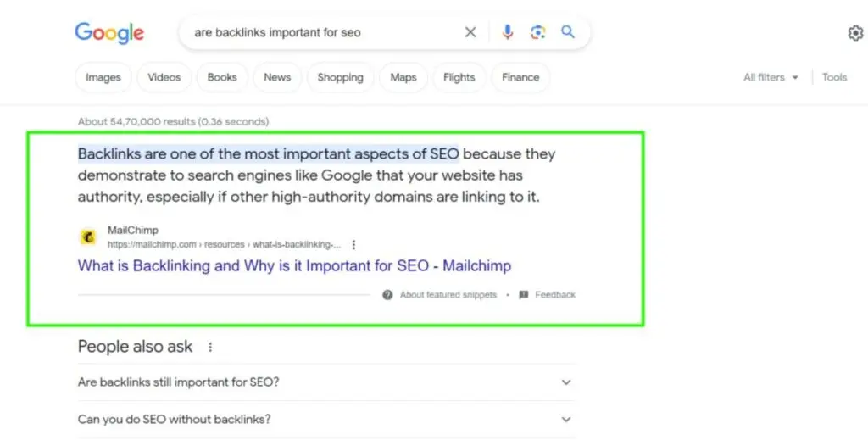Expand "Are backlinks still important for SEO?"
Image resolution: width=868 pixels, height=440 pixels.
[566, 382]
